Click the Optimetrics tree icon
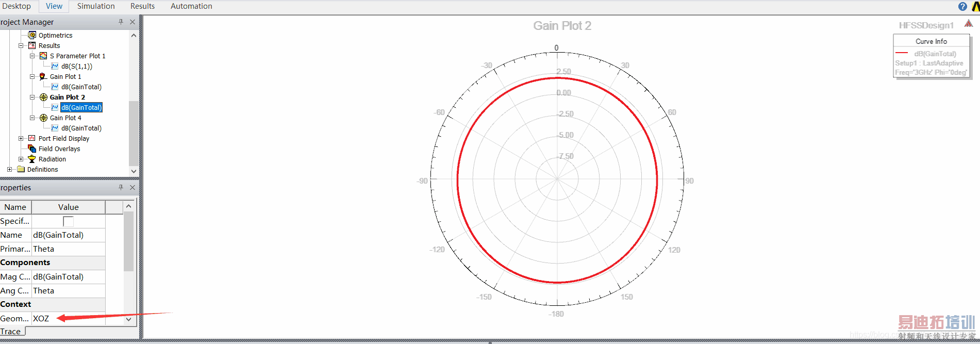Screen dimensions: 980x344 click(32, 35)
